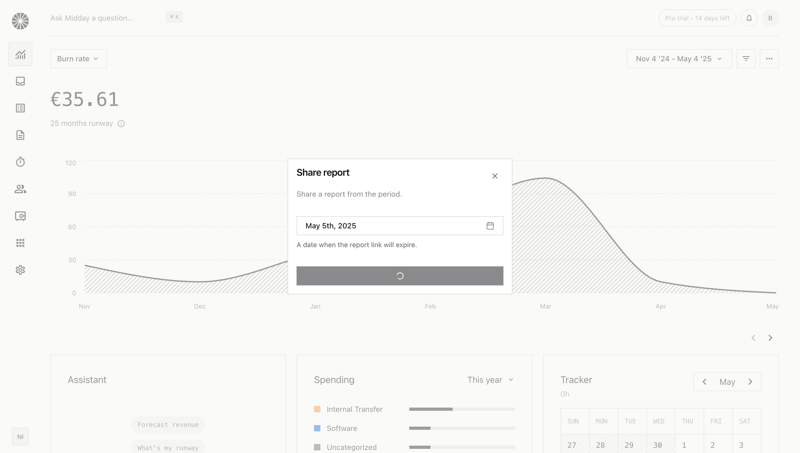This screenshot has height=453, width=800.
Task: Open the Overview chart icon in sidebar
Action: (x=20, y=54)
